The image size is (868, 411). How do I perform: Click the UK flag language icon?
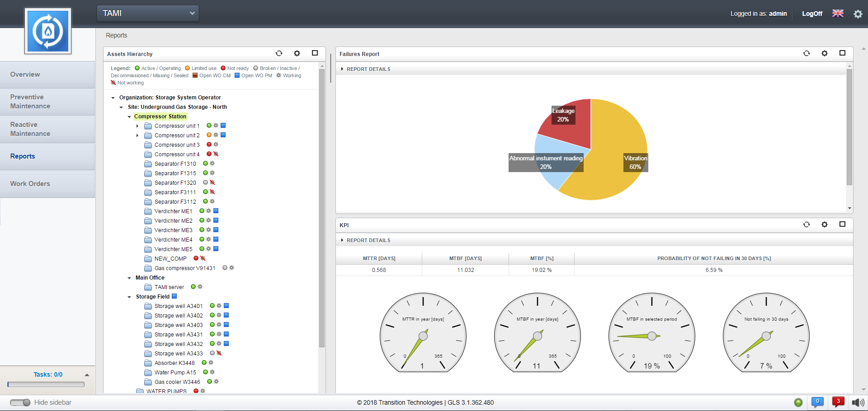tap(838, 14)
